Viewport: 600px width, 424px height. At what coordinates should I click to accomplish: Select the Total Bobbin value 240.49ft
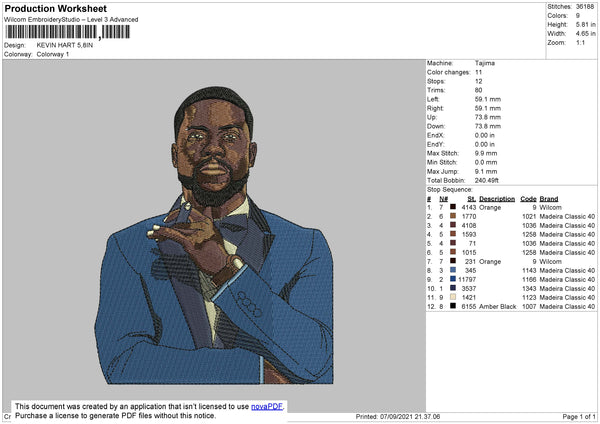tap(486, 181)
